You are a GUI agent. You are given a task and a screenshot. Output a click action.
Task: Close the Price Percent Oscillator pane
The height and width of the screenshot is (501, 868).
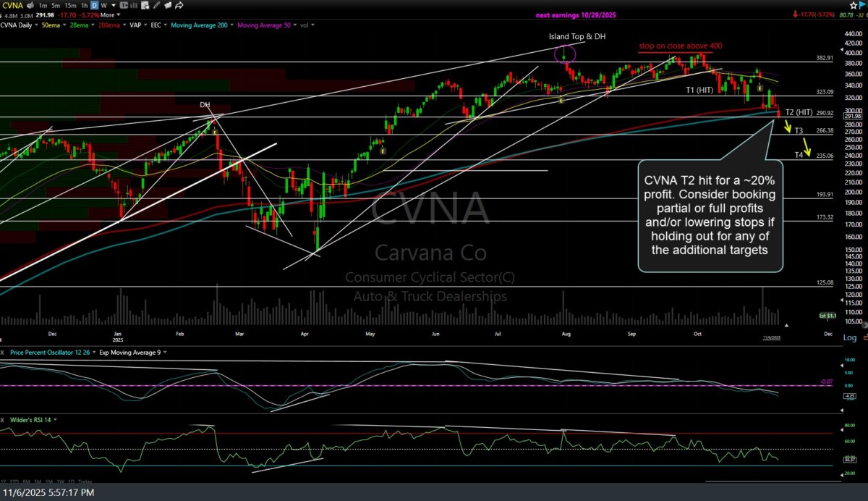point(4,352)
